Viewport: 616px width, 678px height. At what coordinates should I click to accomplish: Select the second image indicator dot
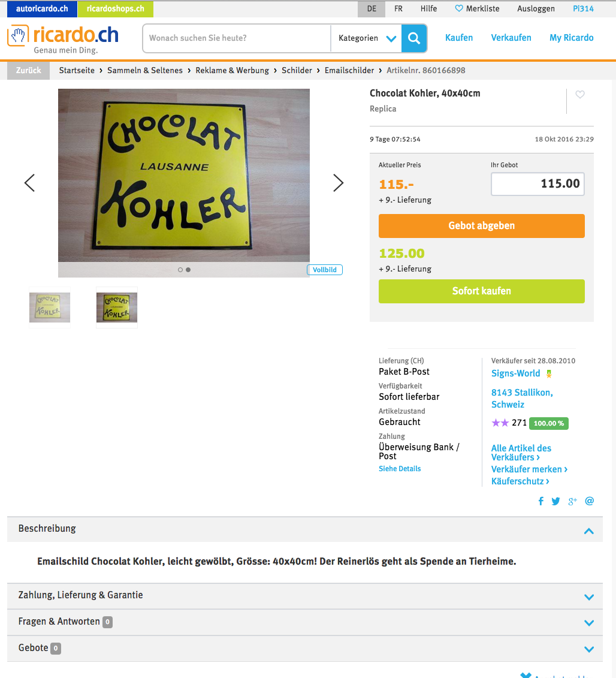tap(188, 270)
